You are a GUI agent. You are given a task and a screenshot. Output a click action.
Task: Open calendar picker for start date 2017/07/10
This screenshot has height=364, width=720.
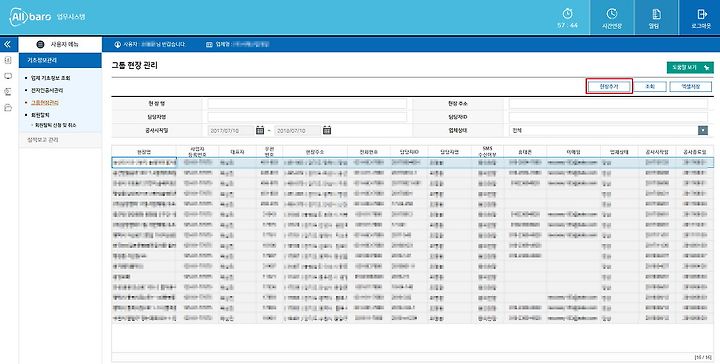(260, 130)
